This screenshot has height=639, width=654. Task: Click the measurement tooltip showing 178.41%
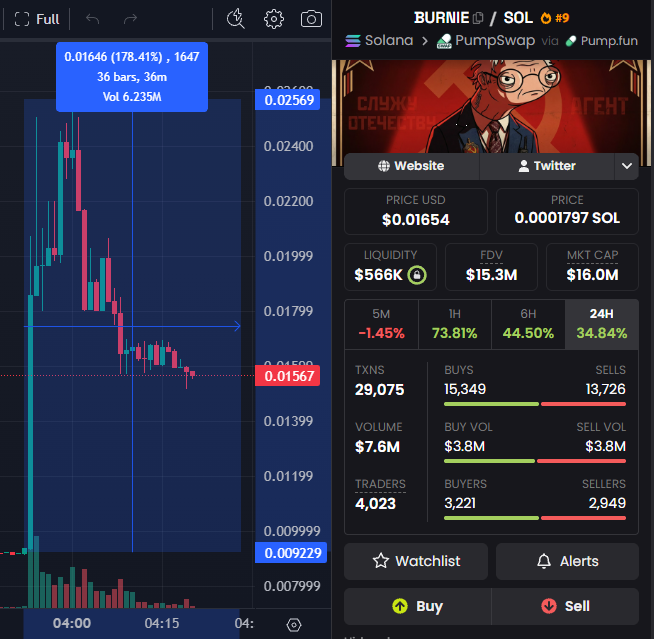click(132, 77)
